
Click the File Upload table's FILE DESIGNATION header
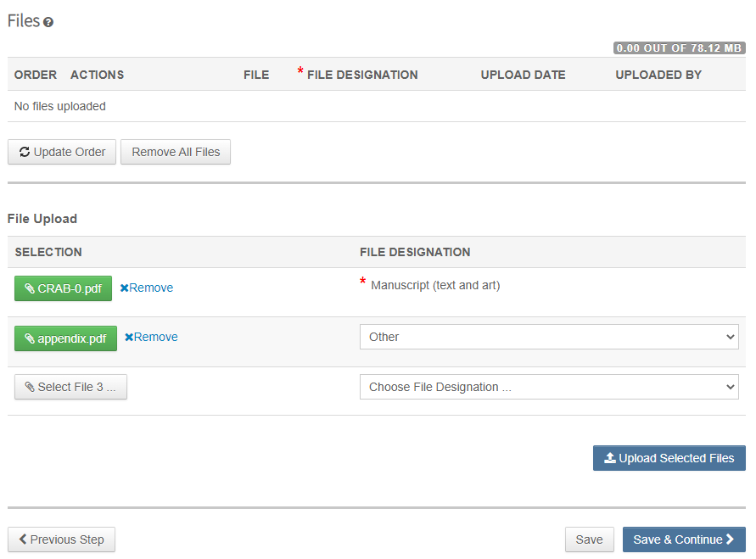415,252
